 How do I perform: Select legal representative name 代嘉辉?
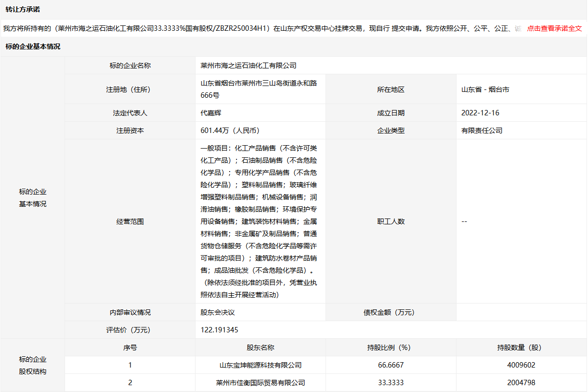pos(211,113)
